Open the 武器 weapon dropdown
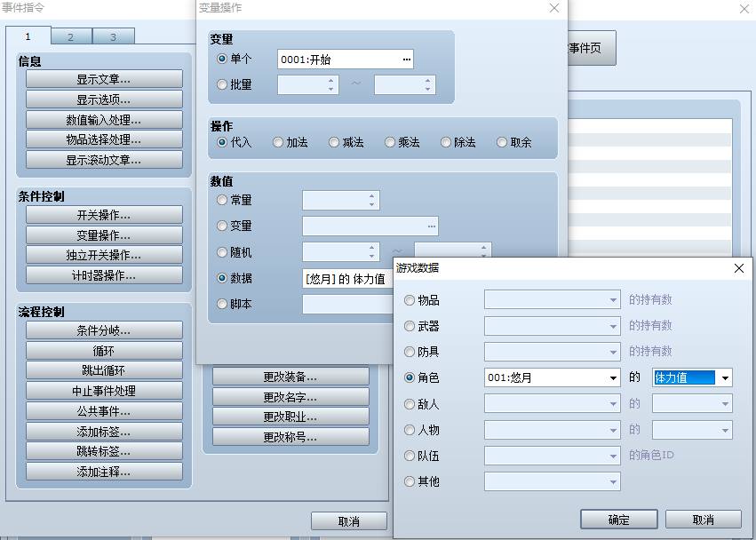The image size is (756, 540). click(x=552, y=325)
